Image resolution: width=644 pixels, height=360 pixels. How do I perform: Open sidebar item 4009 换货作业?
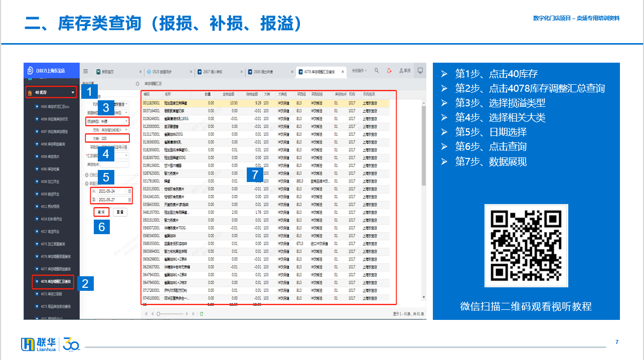click(47, 194)
